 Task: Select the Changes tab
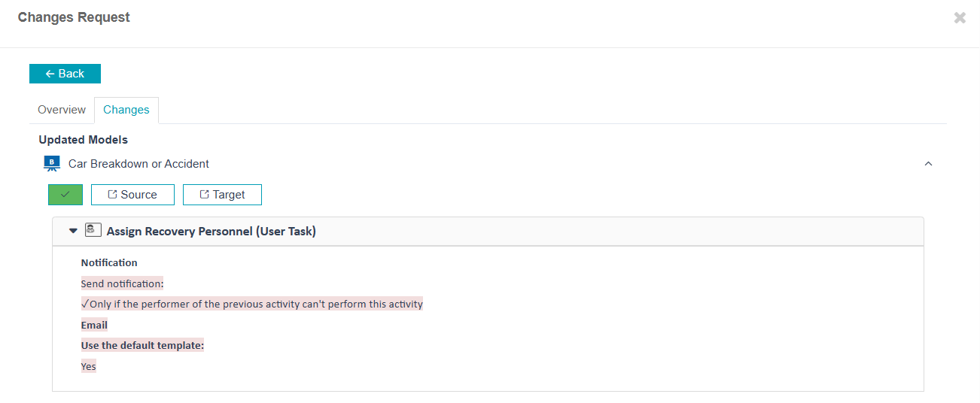tap(126, 110)
